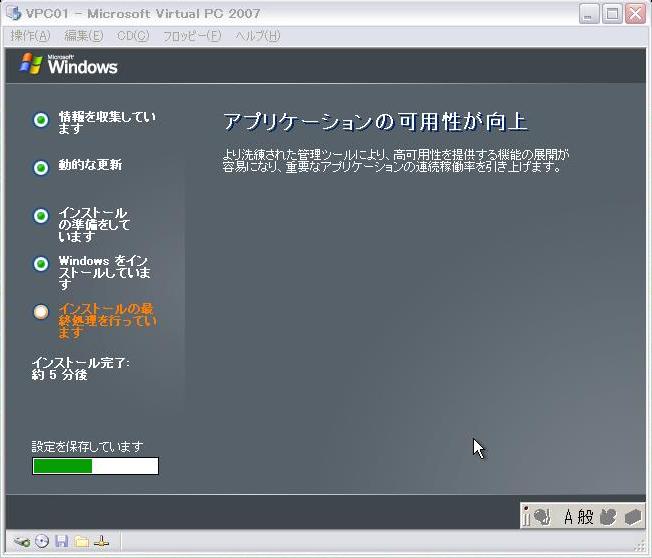Screen dimensions: 652x558
Task: Click the Windows logo in setup header
Action: point(69,64)
